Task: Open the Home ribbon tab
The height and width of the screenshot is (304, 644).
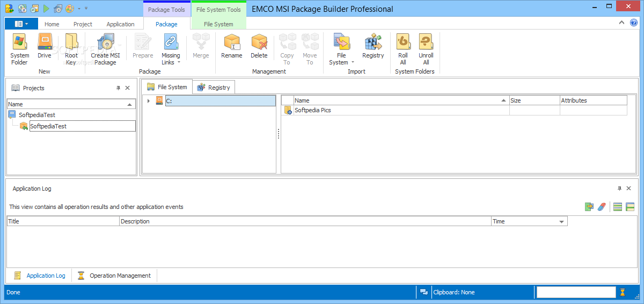Action: (x=52, y=24)
